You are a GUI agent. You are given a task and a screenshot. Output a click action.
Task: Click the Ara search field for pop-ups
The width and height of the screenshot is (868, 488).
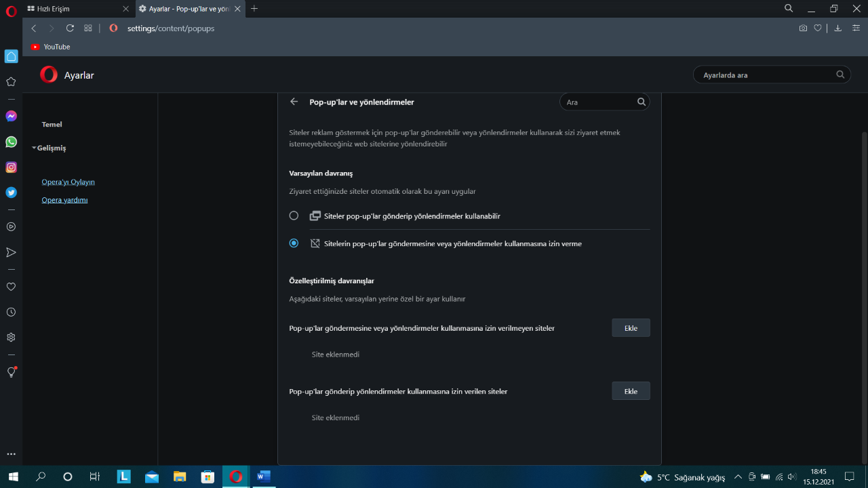[x=604, y=102]
